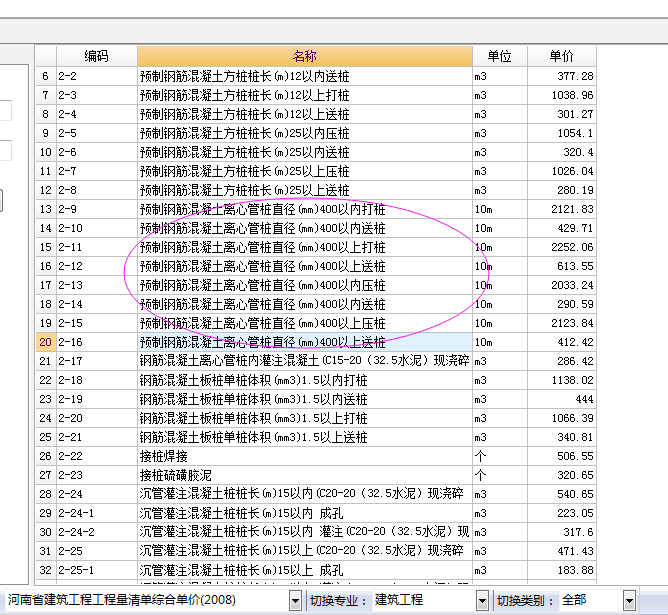Click price cell 412.42
Screen dimensions: 668x615
pos(561,342)
